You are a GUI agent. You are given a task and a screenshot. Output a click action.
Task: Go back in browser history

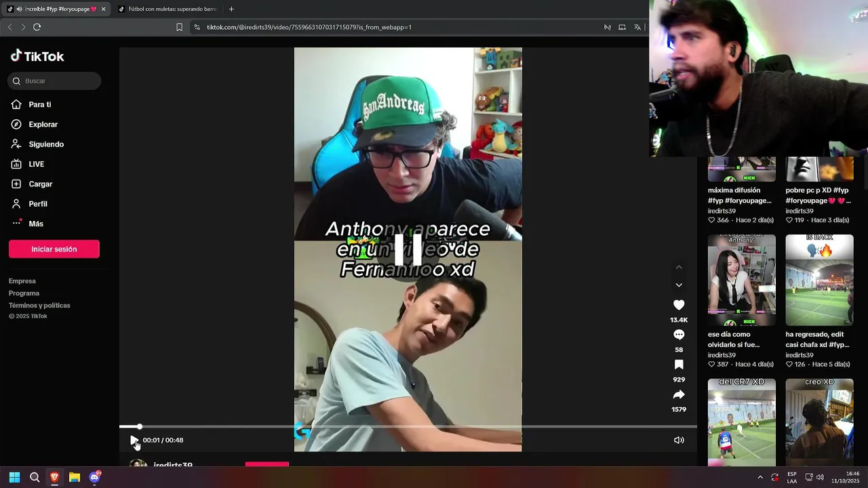coord(9,27)
